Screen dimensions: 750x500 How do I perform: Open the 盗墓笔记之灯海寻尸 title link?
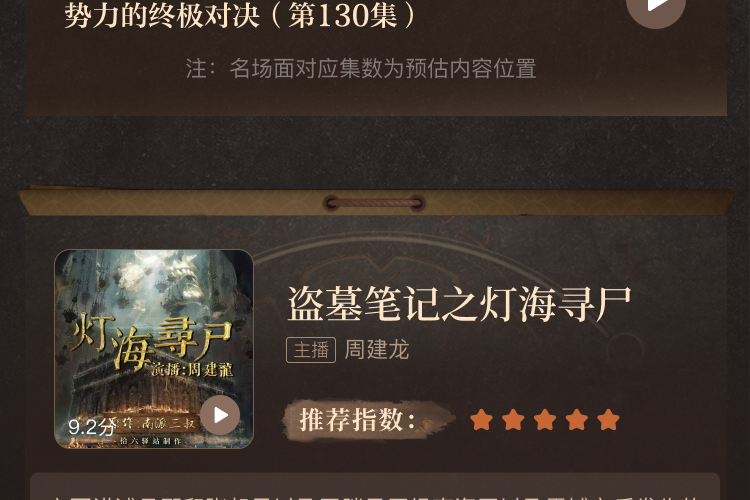pyautogui.click(x=459, y=304)
